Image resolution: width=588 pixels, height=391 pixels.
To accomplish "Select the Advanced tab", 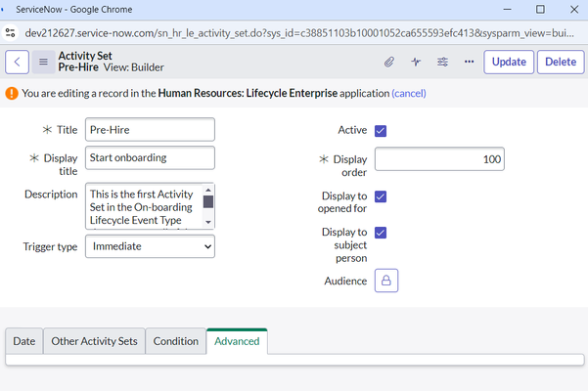I will click(x=237, y=341).
